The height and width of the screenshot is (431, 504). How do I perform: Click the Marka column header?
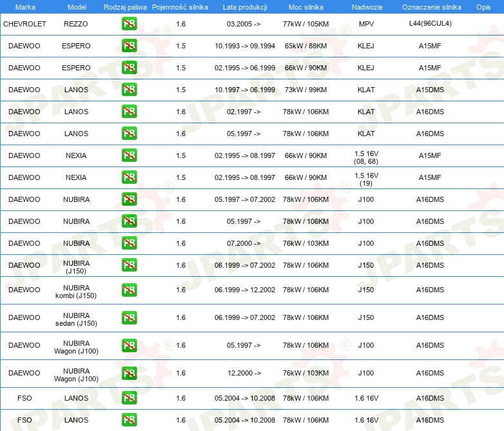coord(25,7)
